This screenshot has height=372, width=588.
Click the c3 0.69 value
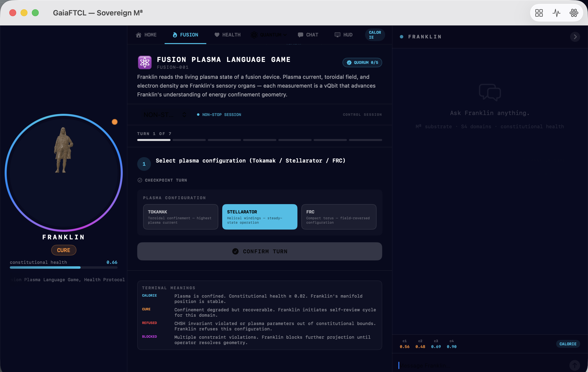pyautogui.click(x=436, y=347)
